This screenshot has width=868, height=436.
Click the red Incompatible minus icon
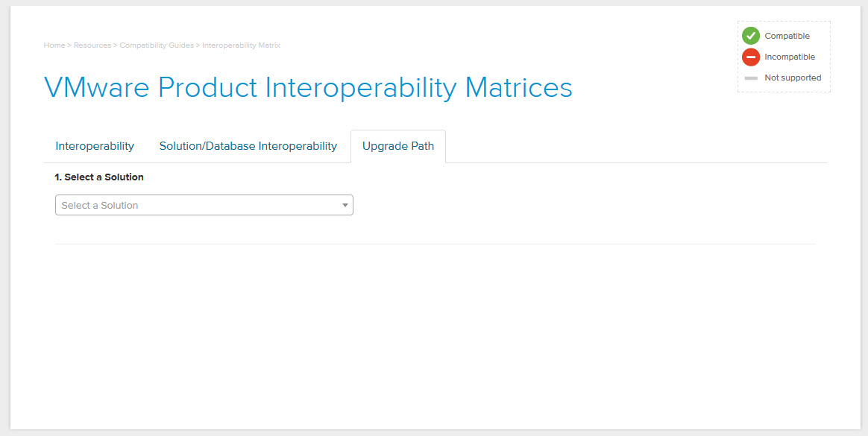751,57
